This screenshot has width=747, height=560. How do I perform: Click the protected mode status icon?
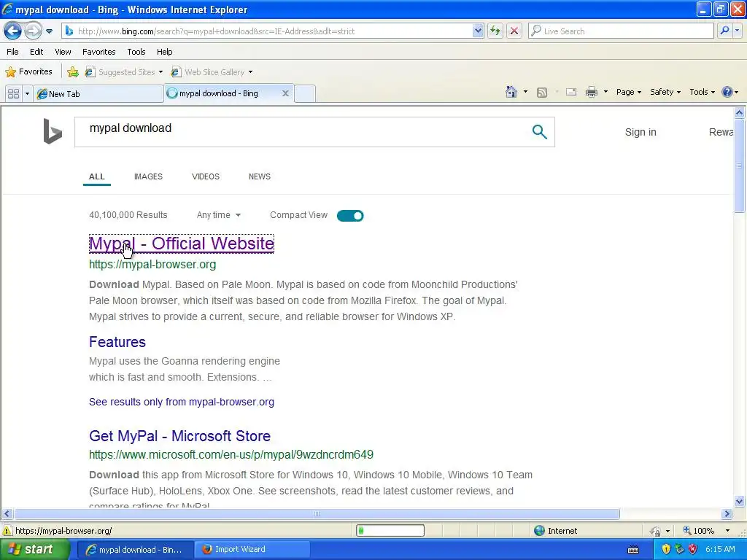pos(656,531)
